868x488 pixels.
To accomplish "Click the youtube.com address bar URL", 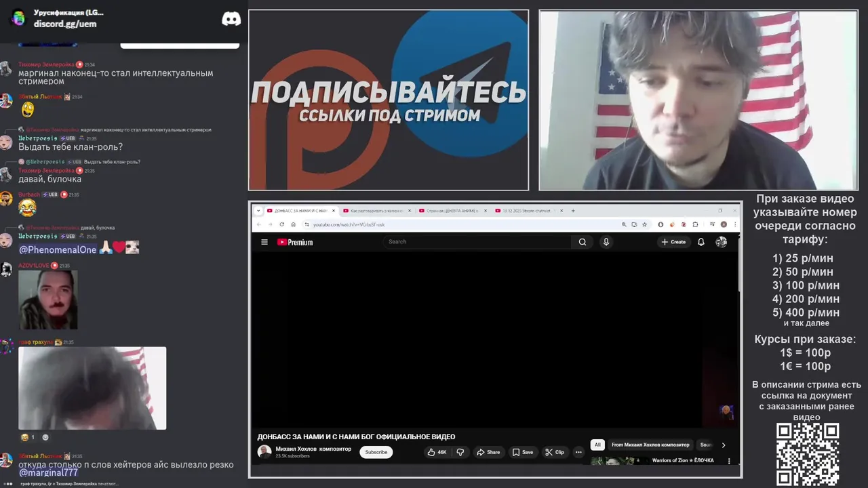I will [x=349, y=224].
